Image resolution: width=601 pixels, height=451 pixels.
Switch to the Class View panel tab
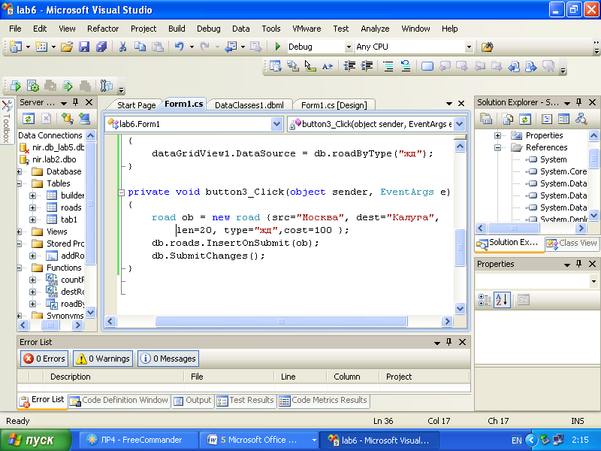pyautogui.click(x=570, y=243)
